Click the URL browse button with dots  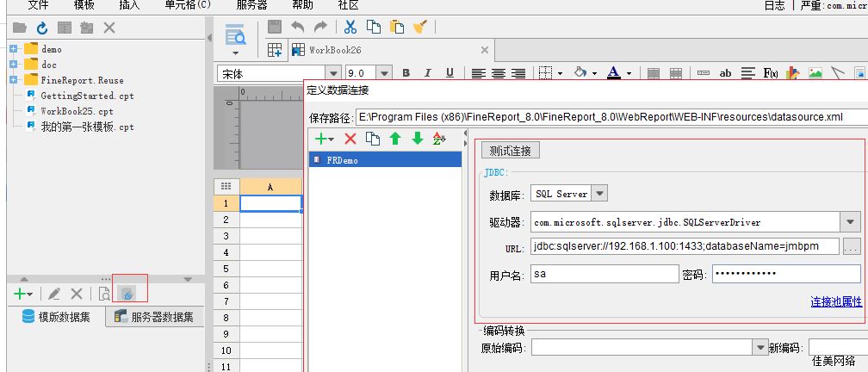(x=851, y=247)
